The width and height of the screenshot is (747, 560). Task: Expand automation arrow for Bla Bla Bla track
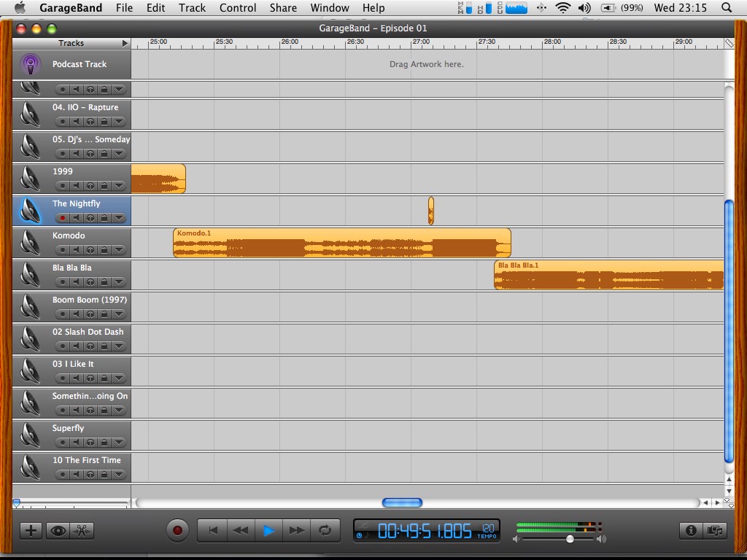pyautogui.click(x=119, y=282)
